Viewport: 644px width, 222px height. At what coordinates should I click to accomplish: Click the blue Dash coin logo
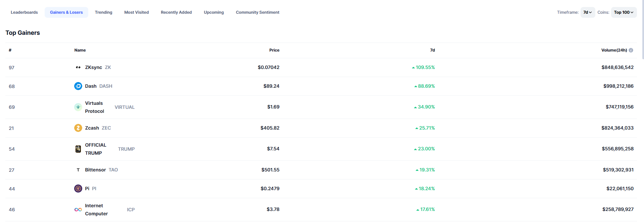(78, 86)
